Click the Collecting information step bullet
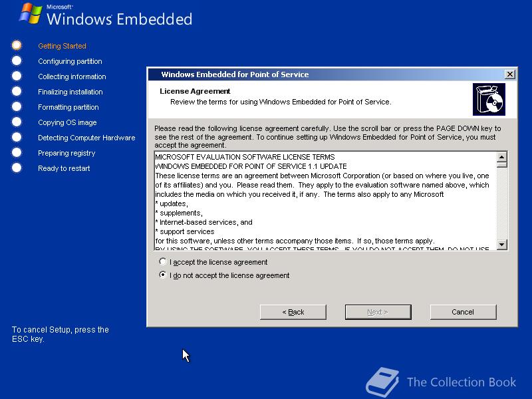Image resolution: width=532 pixels, height=399 pixels. pyautogui.click(x=17, y=76)
